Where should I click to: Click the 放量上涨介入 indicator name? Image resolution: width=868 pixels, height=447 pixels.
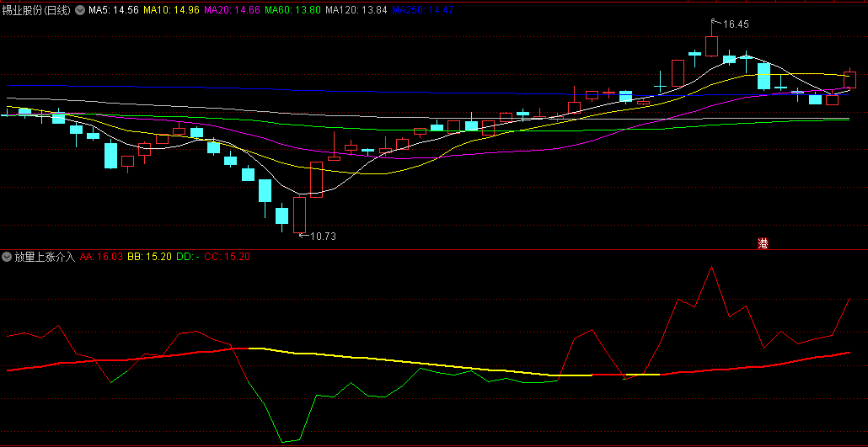(x=45, y=257)
